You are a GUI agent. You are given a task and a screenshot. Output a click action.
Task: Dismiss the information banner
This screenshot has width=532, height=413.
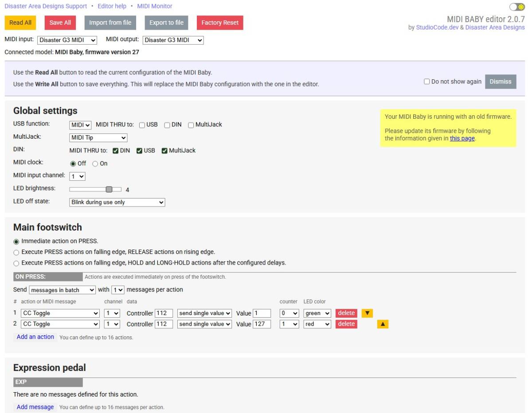[x=501, y=82]
